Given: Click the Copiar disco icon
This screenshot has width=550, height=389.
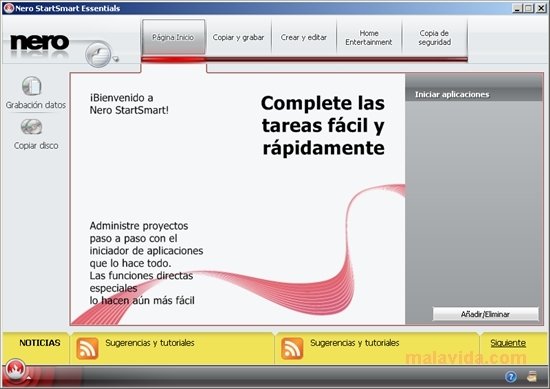Looking at the screenshot, I should click(32, 127).
